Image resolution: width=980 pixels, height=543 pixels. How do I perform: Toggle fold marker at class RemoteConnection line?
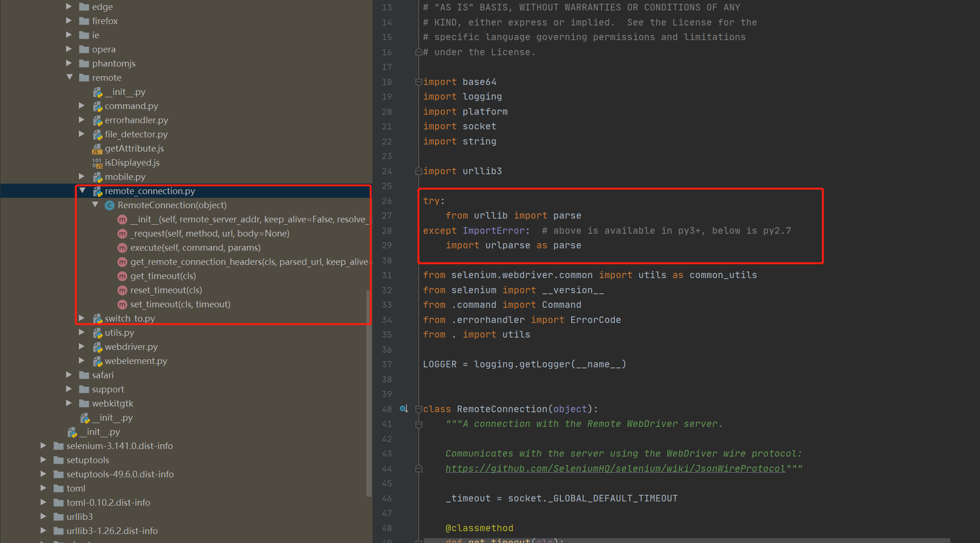pyautogui.click(x=418, y=409)
